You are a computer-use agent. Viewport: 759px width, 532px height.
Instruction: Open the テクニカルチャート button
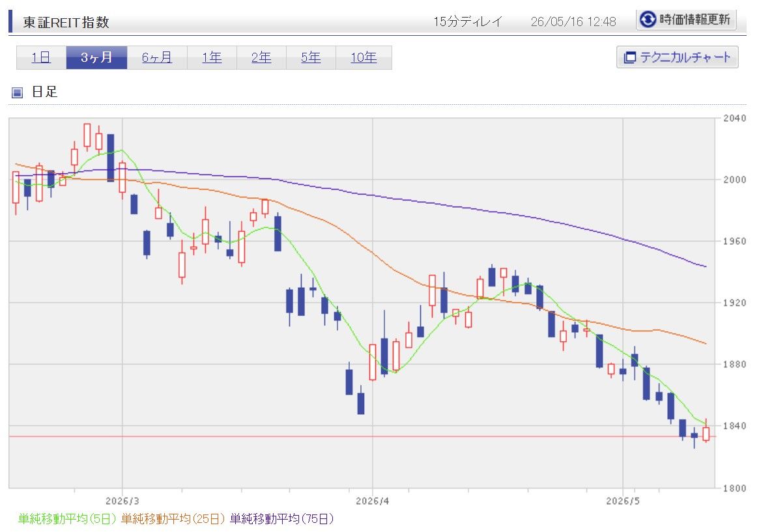click(x=677, y=57)
